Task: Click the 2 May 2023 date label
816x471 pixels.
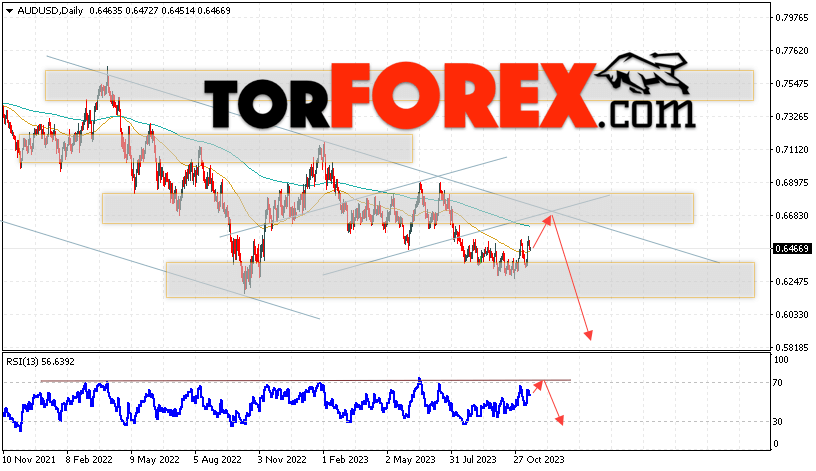Action: click(411, 460)
